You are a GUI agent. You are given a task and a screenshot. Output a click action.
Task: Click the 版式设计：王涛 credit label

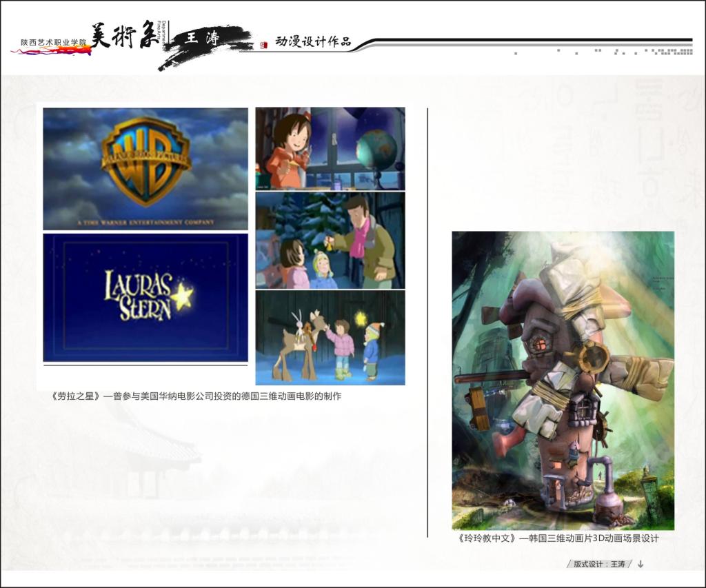pos(599,564)
